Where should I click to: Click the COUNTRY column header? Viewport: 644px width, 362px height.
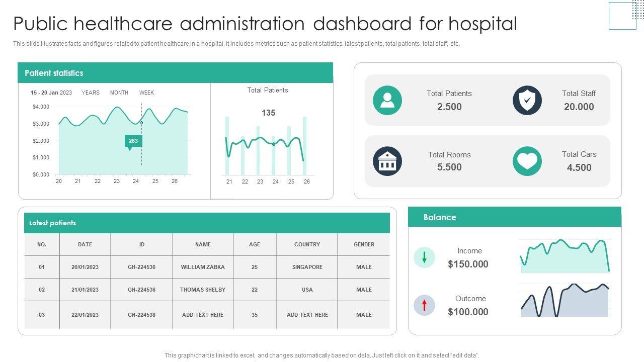[307, 244]
